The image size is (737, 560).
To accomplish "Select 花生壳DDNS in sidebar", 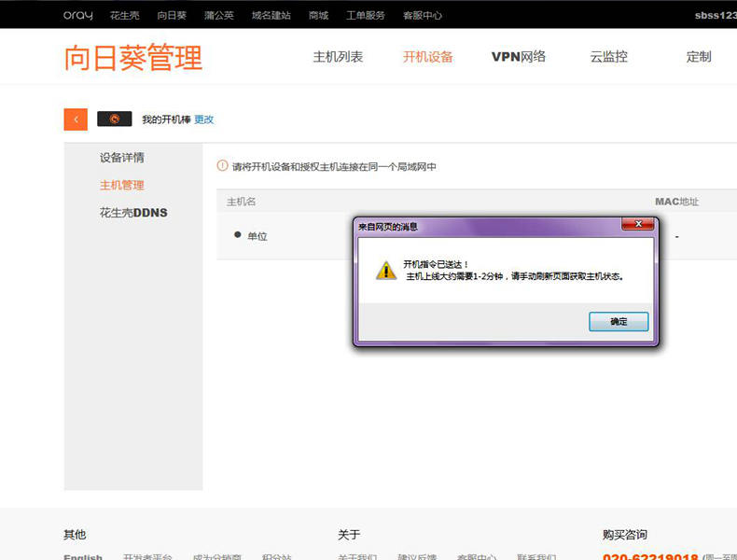I will pos(133,213).
